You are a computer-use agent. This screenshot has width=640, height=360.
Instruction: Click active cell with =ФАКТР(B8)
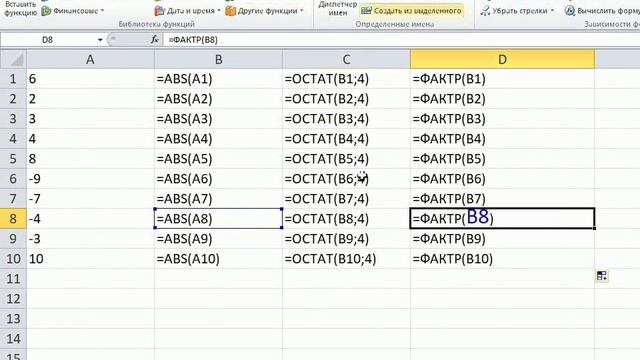click(x=502, y=219)
